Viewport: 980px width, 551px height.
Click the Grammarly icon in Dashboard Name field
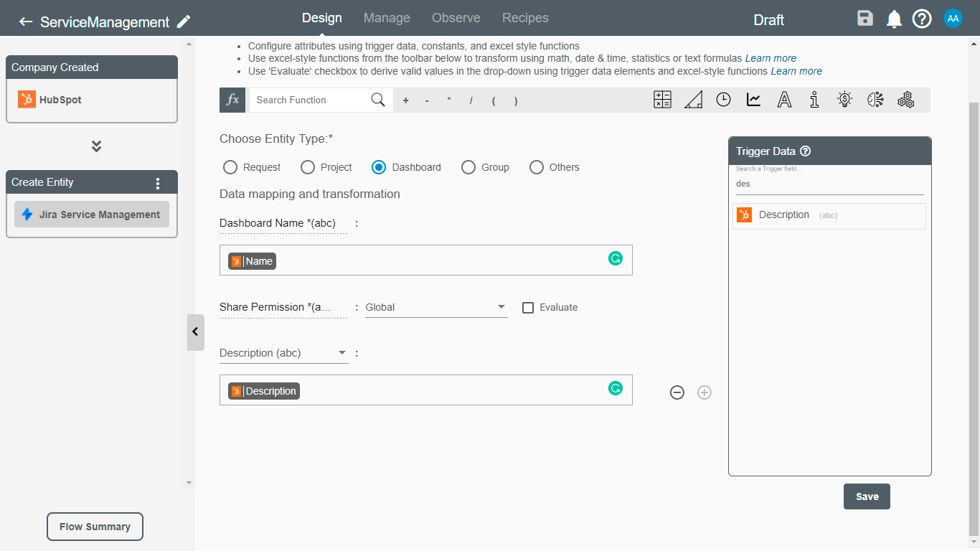616,258
